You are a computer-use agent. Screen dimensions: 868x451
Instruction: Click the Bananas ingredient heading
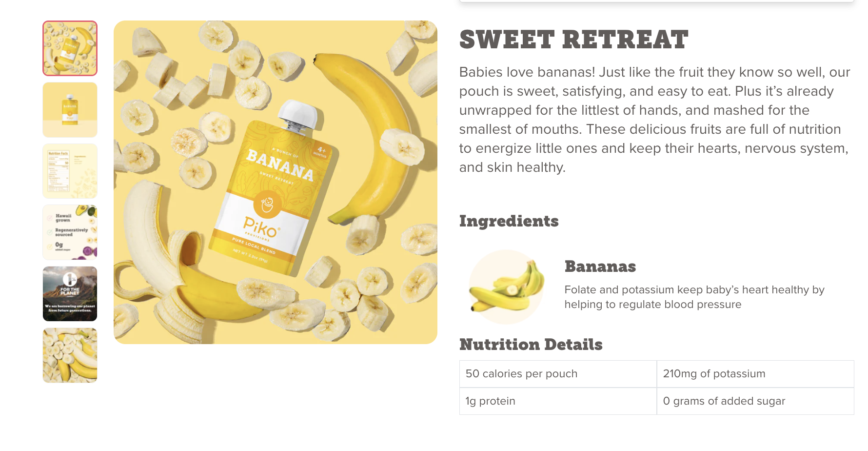click(600, 266)
